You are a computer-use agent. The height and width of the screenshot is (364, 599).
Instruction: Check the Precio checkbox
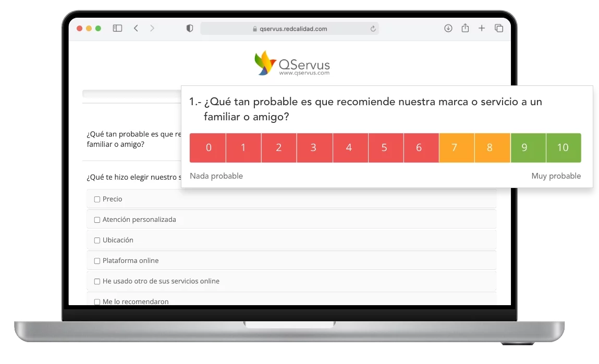tap(97, 199)
